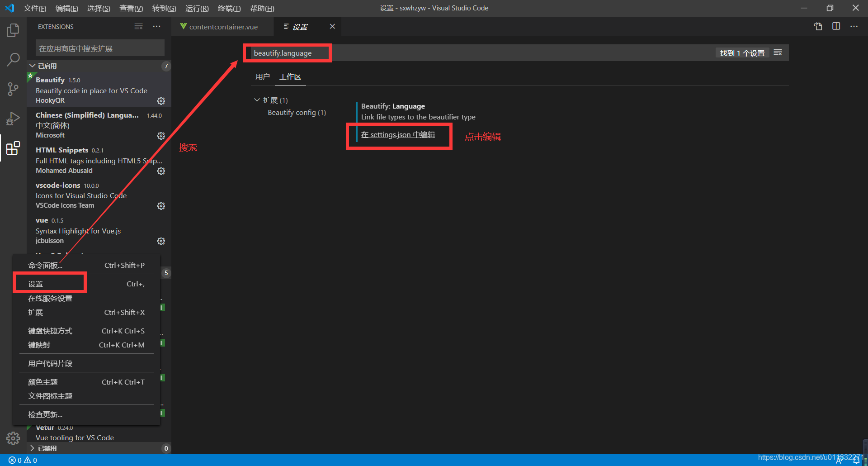Choose 用户代码片段 menu entry
This screenshot has width=868, height=466.
pos(86,363)
